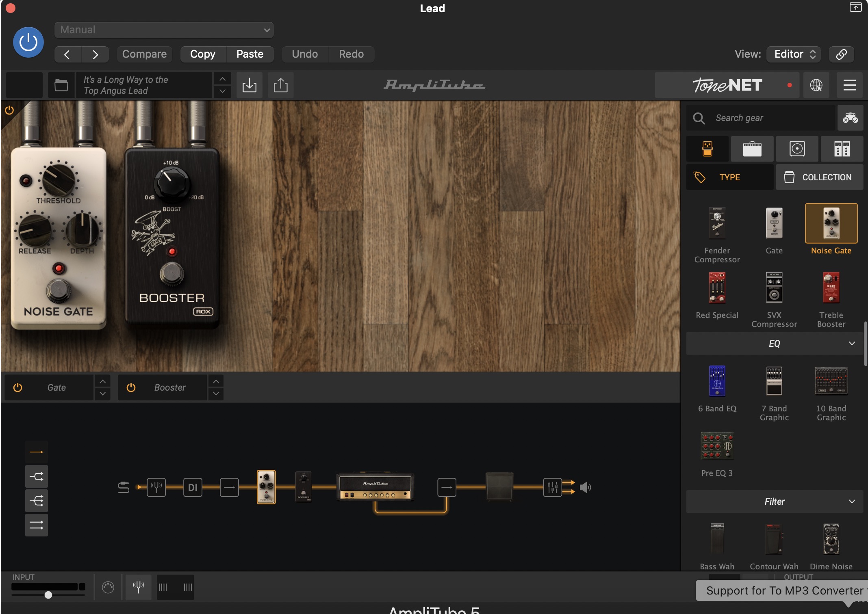The height and width of the screenshot is (614, 868).
Task: Click the share preset upload icon
Action: 280,85
